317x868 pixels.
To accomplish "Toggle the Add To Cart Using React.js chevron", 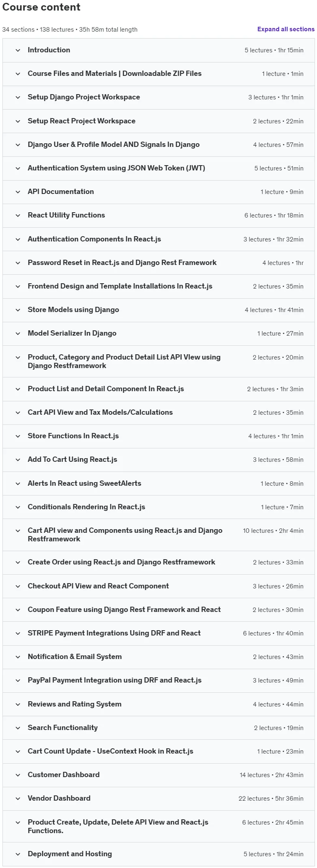I will pyautogui.click(x=18, y=460).
